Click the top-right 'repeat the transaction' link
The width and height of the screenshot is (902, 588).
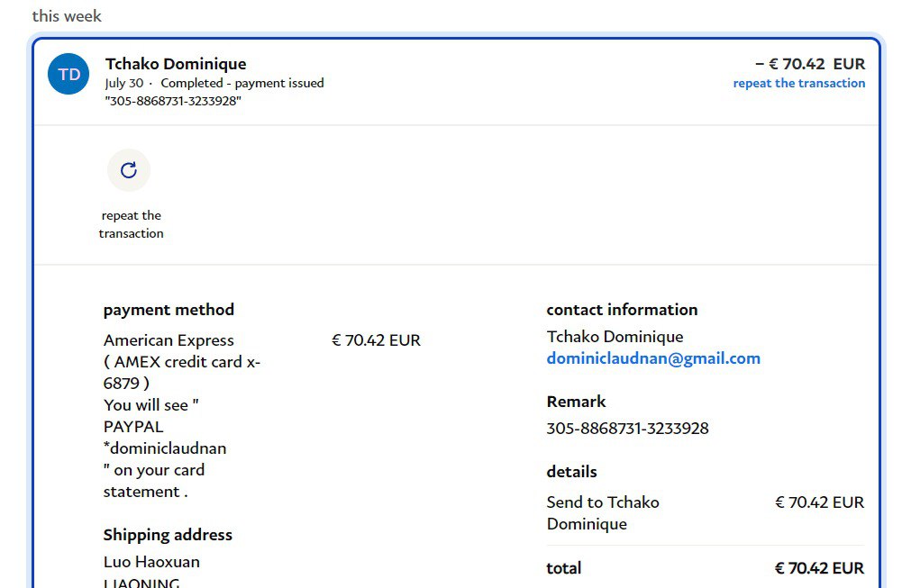pos(798,84)
